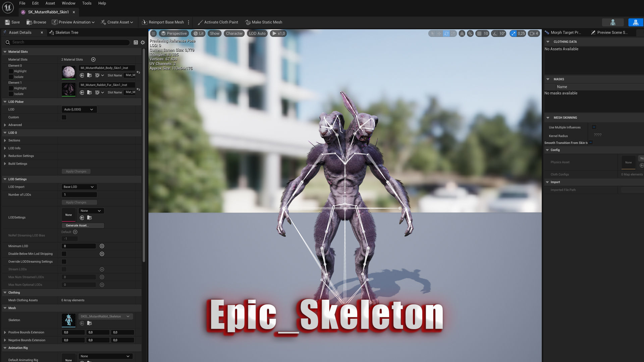Open the Auto (LOD0) dropdown
Image resolution: width=644 pixels, height=362 pixels.
(79, 109)
